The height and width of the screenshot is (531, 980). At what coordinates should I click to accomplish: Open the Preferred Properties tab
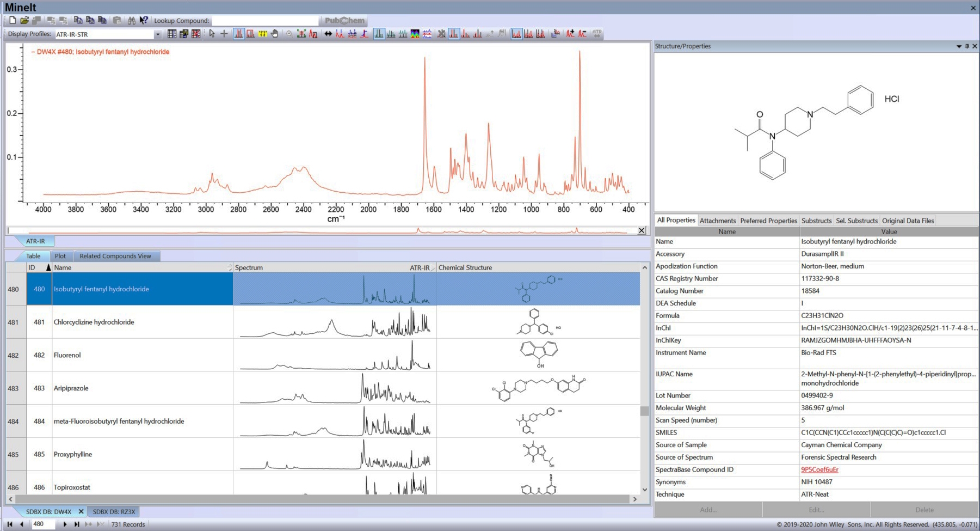point(768,221)
